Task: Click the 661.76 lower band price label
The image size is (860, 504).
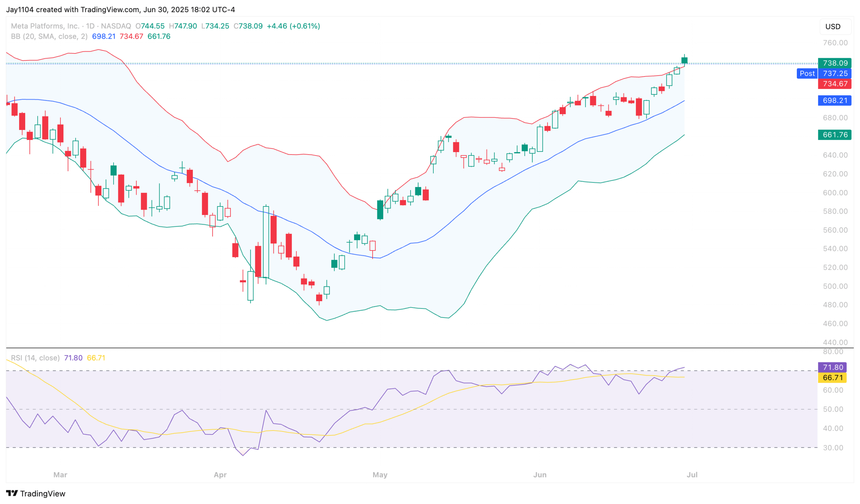Action: click(835, 135)
